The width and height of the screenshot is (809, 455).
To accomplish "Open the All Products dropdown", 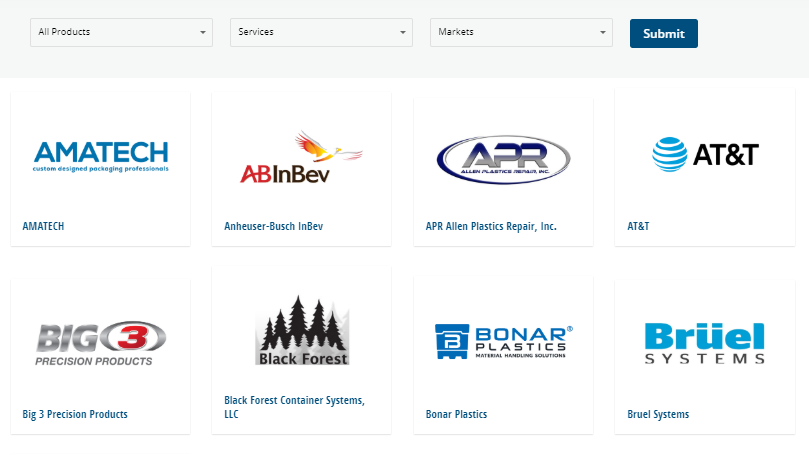I will pos(121,32).
